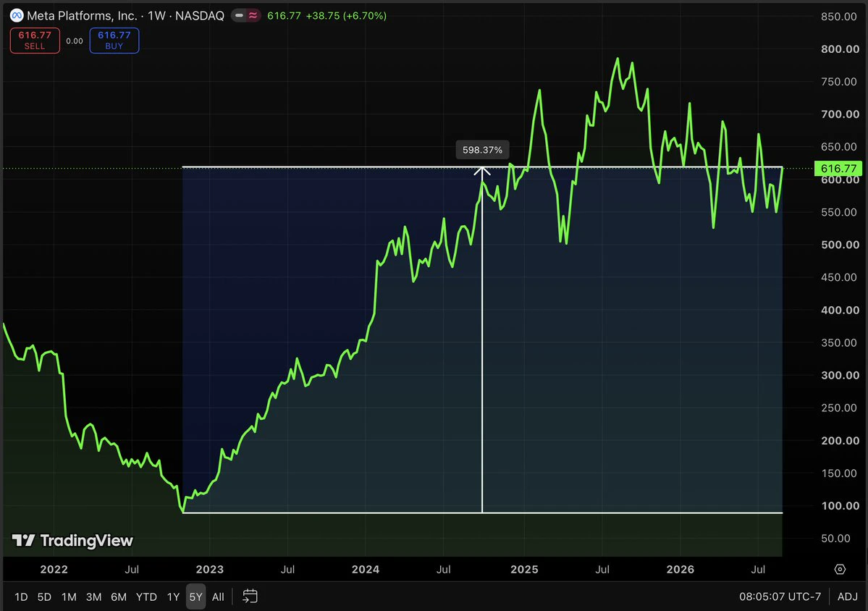Image resolution: width=868 pixels, height=611 pixels.
Task: Select the 1Y time range
Action: [173, 597]
